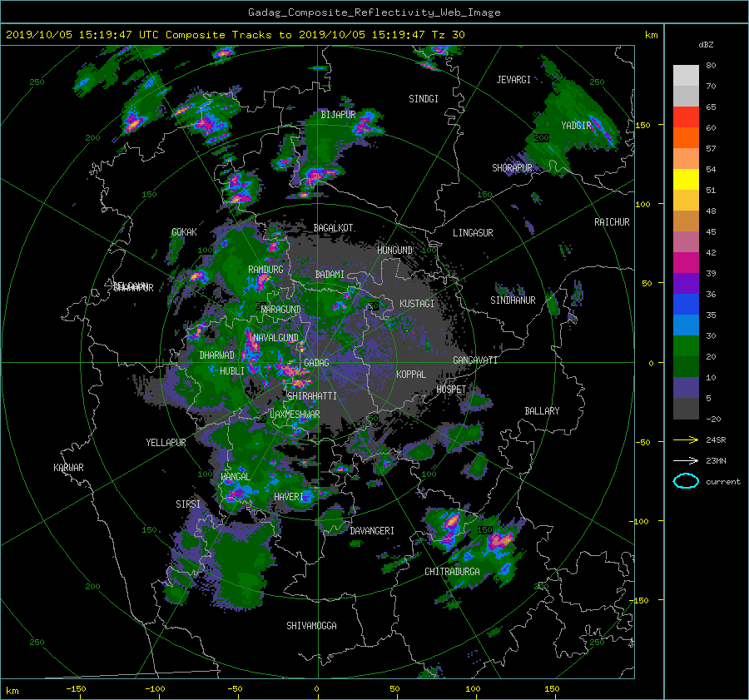Click the YELLAPUR city label
This screenshot has width=749, height=700.
pos(166,443)
